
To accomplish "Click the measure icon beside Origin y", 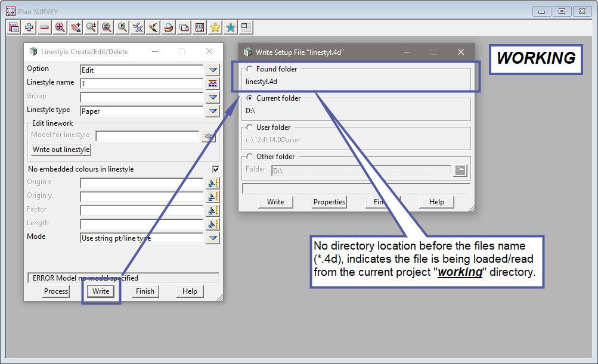I will 213,197.
